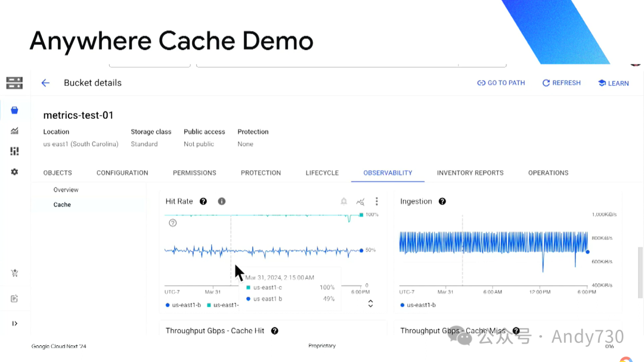The height and width of the screenshot is (362, 644).
Task: Click the Not public access value
Action: click(199, 144)
